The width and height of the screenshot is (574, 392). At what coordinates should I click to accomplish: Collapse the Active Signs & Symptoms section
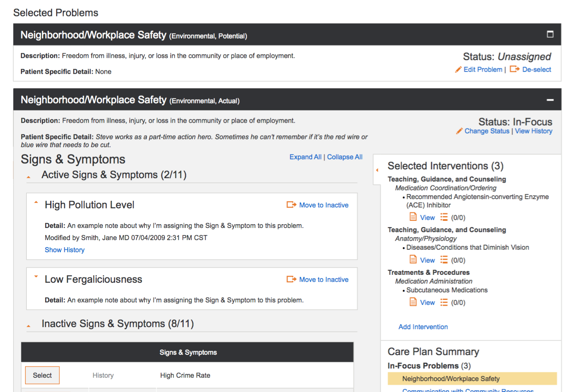pyautogui.click(x=28, y=176)
